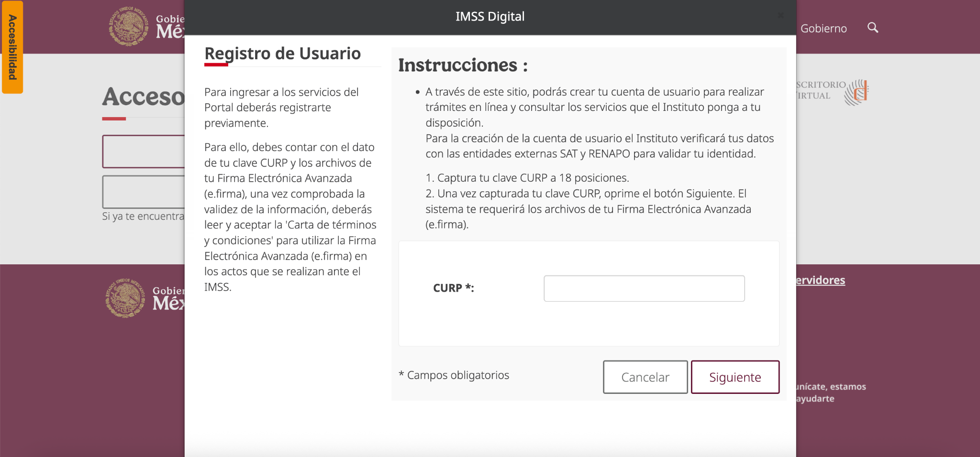Image resolution: width=980 pixels, height=457 pixels.
Task: Focus the CURP input field
Action: tap(644, 288)
